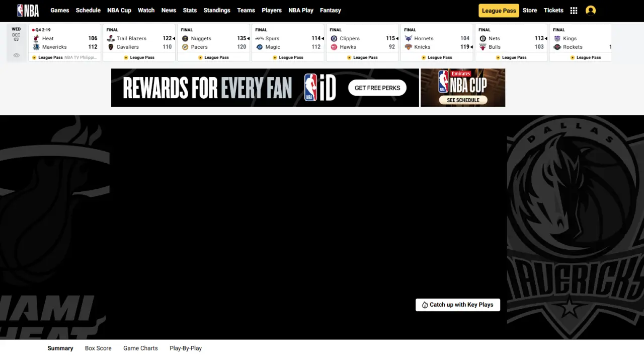The height and width of the screenshot is (357, 644).
Task: Click the Bulls team logo
Action: pyautogui.click(x=483, y=47)
